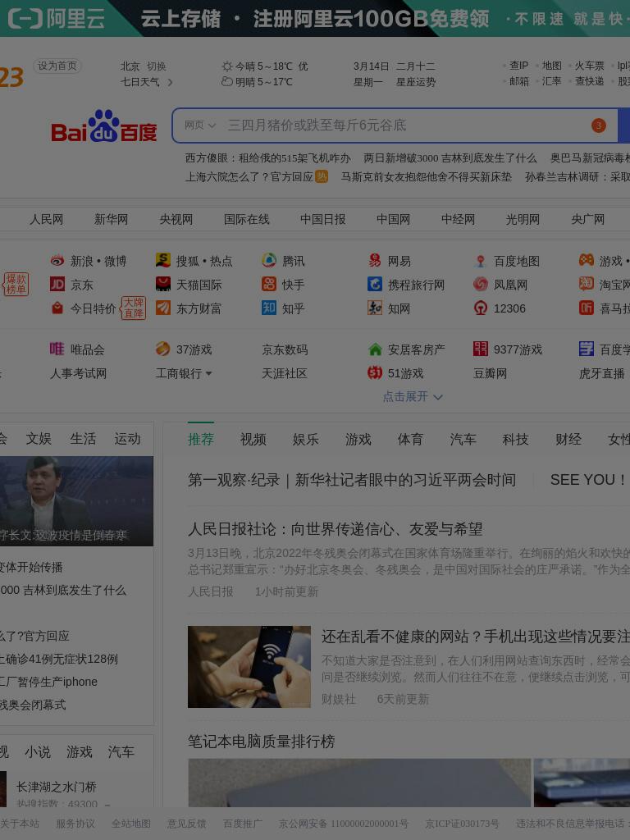Open the 火车票 link

click(589, 66)
